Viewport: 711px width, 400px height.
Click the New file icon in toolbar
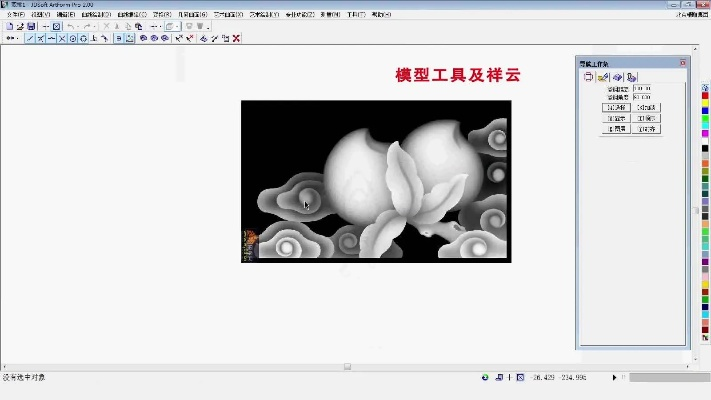click(9, 26)
